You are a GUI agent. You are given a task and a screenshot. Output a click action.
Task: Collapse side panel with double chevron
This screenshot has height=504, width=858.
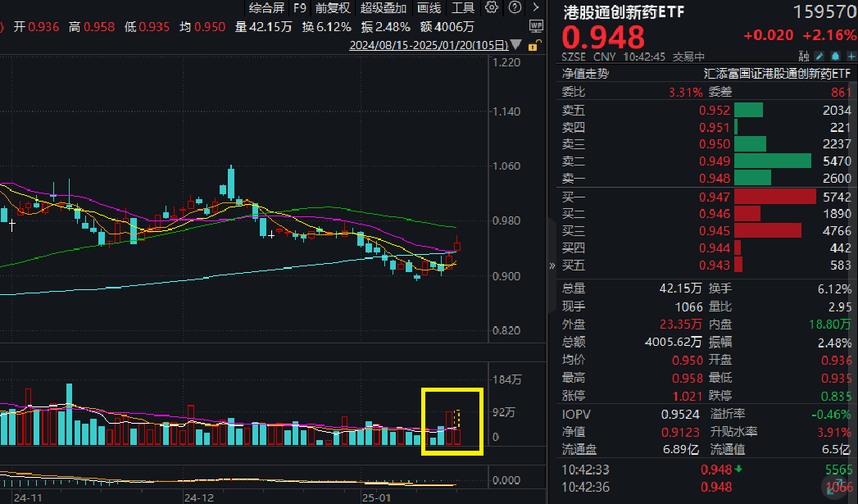click(x=551, y=265)
